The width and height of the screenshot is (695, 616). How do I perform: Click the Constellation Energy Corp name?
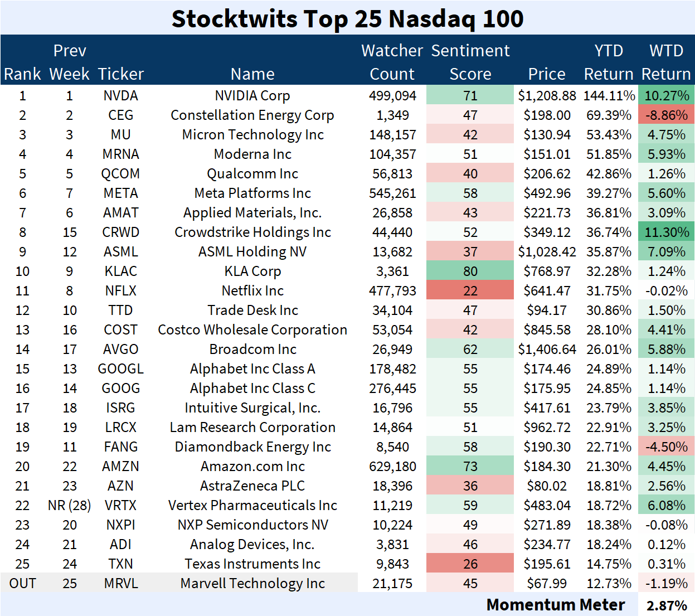252,115
